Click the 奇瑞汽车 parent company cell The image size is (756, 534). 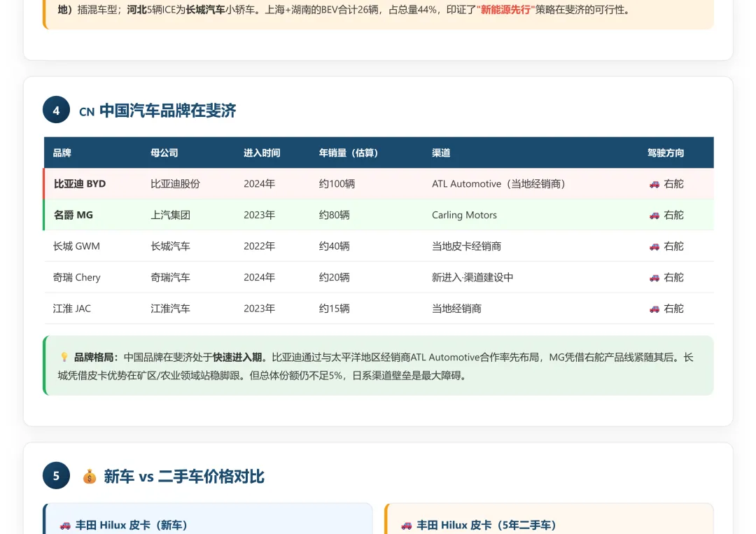170,277
